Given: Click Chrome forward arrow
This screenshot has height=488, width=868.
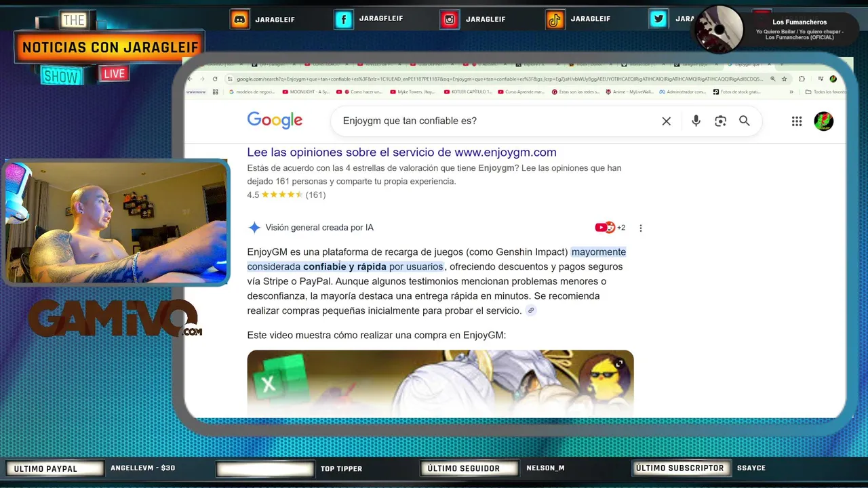Looking at the screenshot, I should tap(202, 79).
